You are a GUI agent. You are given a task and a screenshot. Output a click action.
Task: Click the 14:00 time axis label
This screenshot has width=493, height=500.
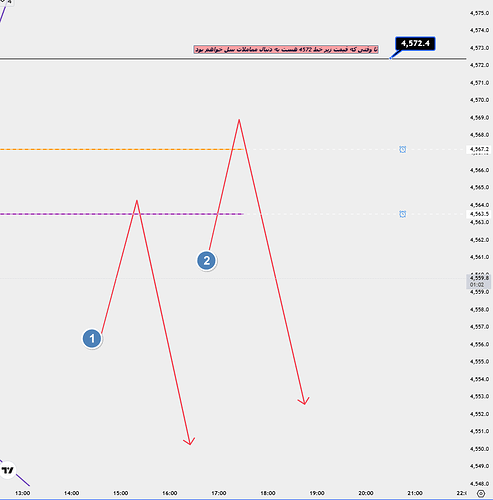tap(72, 493)
